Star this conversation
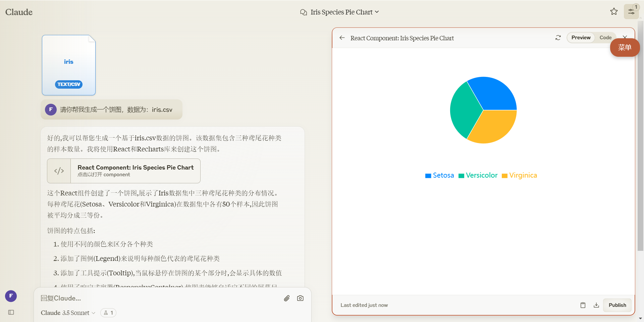644x322 pixels. [x=614, y=12]
